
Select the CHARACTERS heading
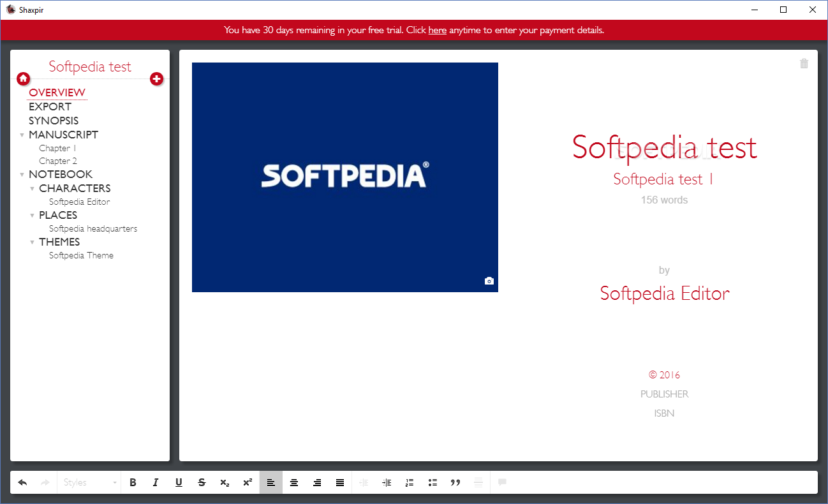coord(75,188)
